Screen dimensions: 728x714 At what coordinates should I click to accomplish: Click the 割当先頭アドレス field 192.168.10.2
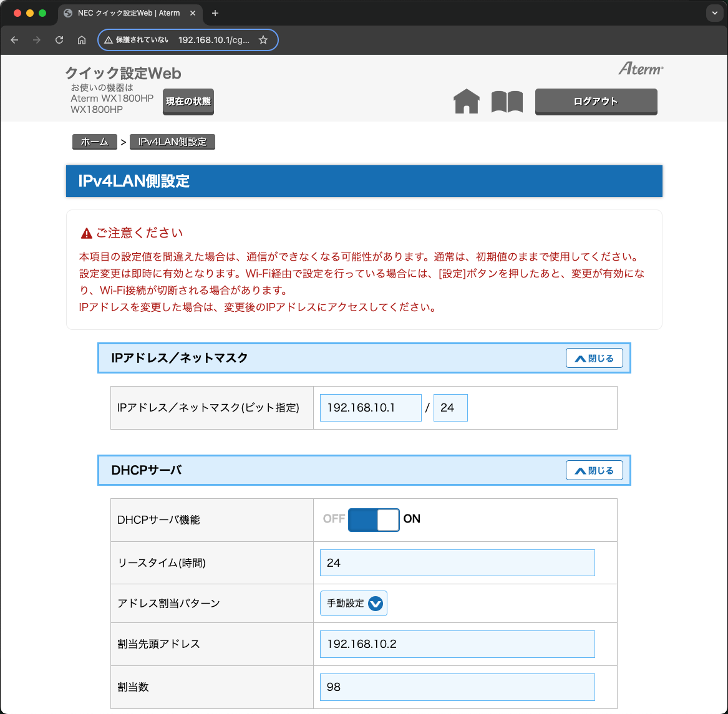(x=457, y=644)
